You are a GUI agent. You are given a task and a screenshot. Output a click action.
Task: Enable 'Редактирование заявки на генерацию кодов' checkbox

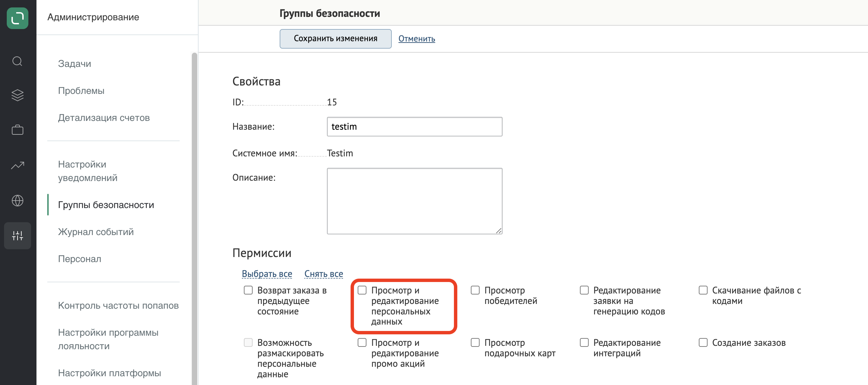[x=584, y=290]
